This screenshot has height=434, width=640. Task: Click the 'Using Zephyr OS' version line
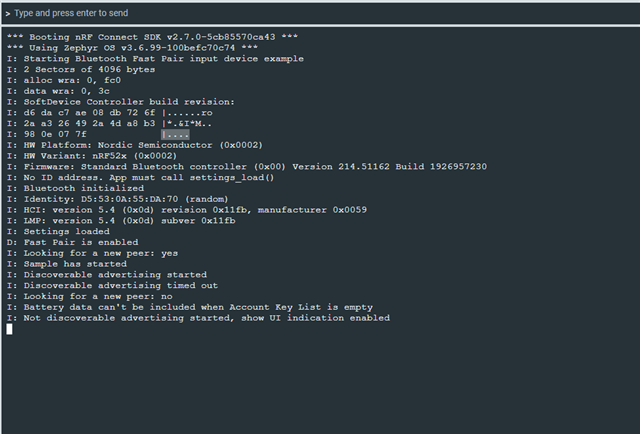(x=132, y=48)
